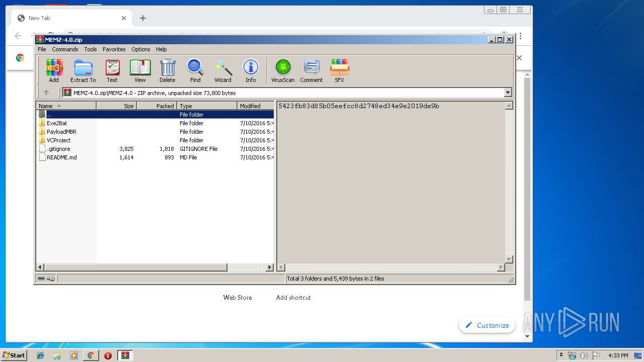
Task: Sort files by the Modified column
Action: [256, 106]
